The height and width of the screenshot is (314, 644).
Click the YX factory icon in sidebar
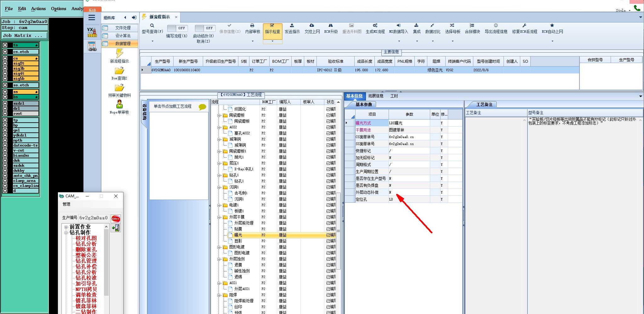coord(92,32)
